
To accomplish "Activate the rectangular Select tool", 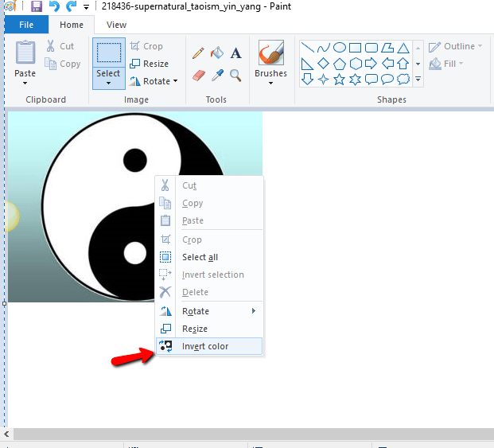I will coord(109,53).
